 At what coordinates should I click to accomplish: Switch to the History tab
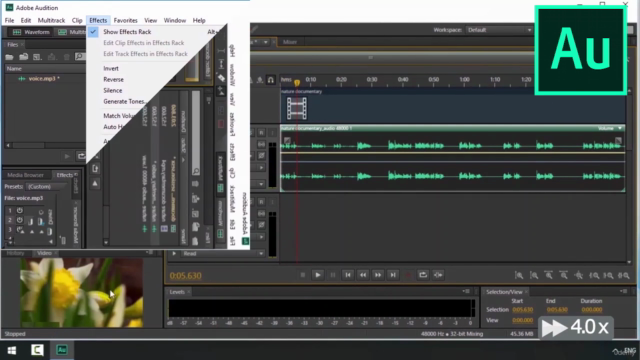tap(16, 253)
